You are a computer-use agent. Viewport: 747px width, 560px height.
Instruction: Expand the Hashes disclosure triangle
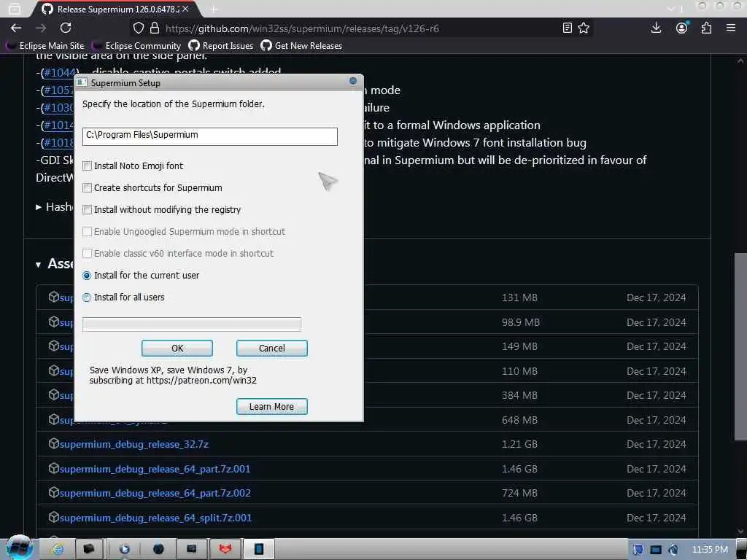pos(39,207)
